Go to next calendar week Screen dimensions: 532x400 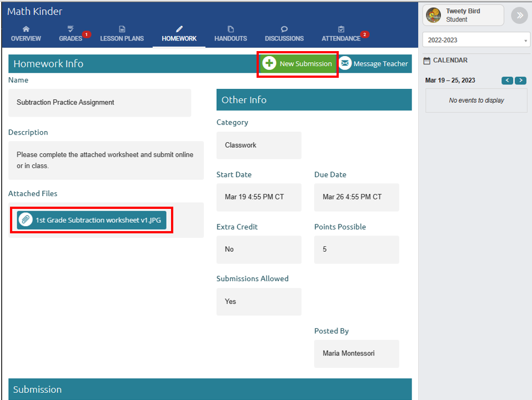pos(520,81)
